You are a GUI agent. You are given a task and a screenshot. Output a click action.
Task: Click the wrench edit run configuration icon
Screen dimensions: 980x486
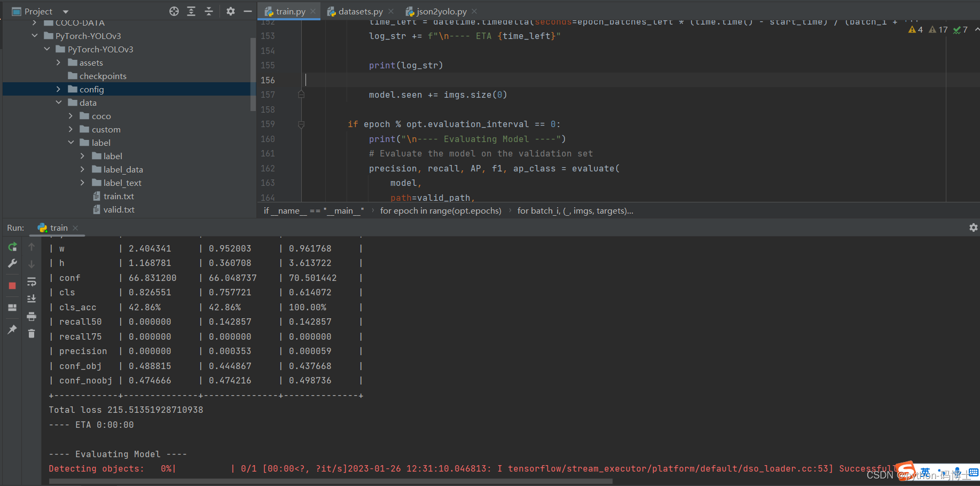(12, 263)
